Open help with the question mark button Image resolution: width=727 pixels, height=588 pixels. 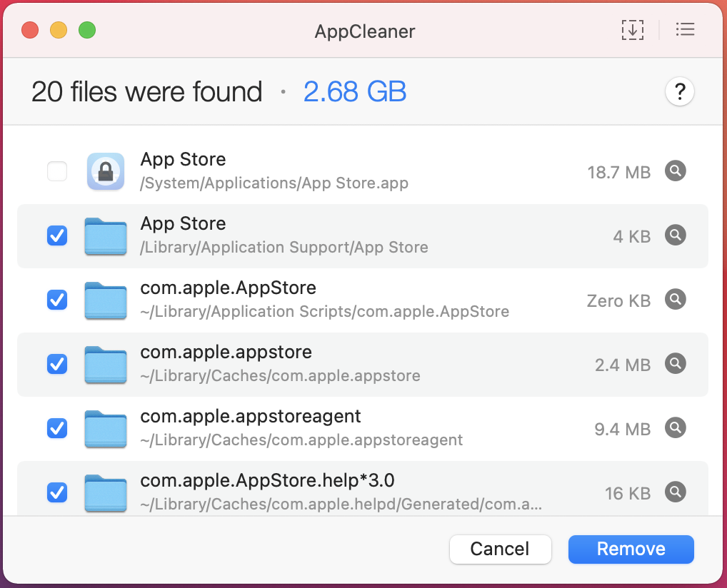point(679,91)
